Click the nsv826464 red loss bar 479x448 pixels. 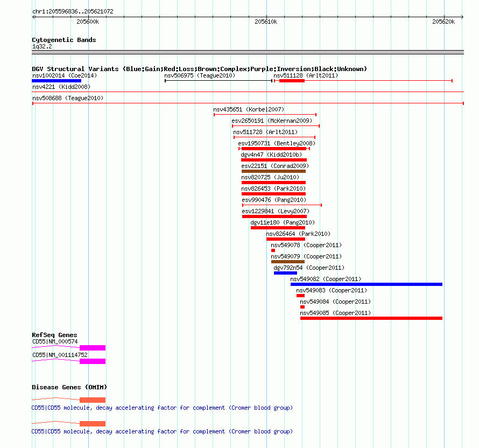(286, 239)
